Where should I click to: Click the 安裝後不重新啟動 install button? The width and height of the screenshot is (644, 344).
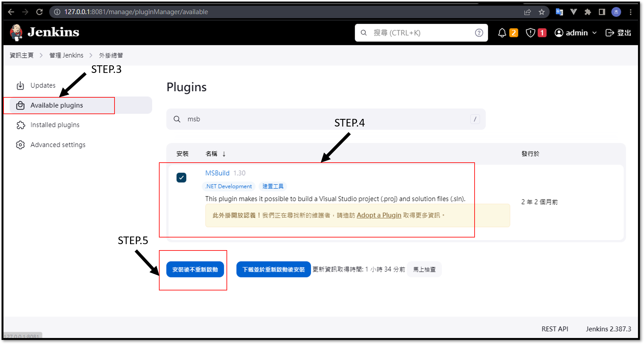195,269
